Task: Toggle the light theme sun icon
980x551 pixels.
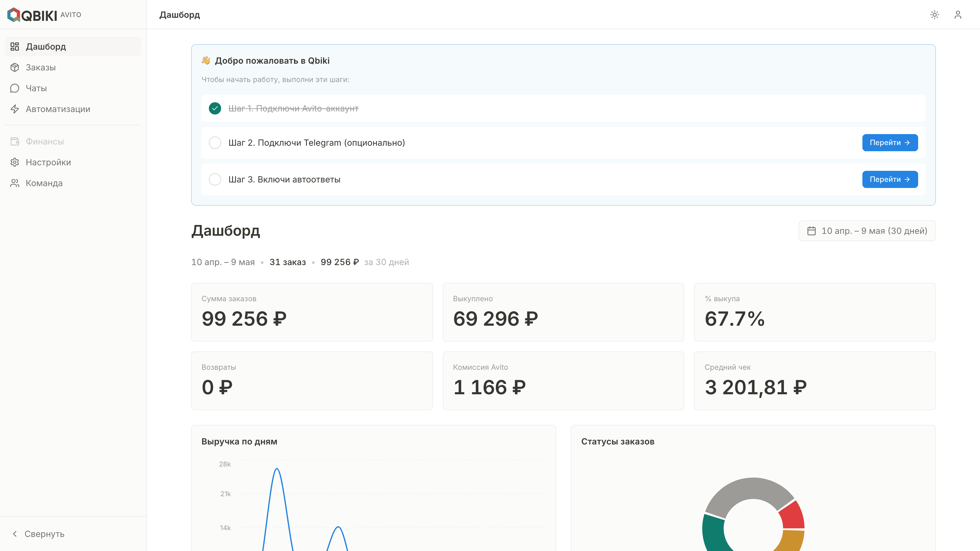Action: [x=935, y=15]
